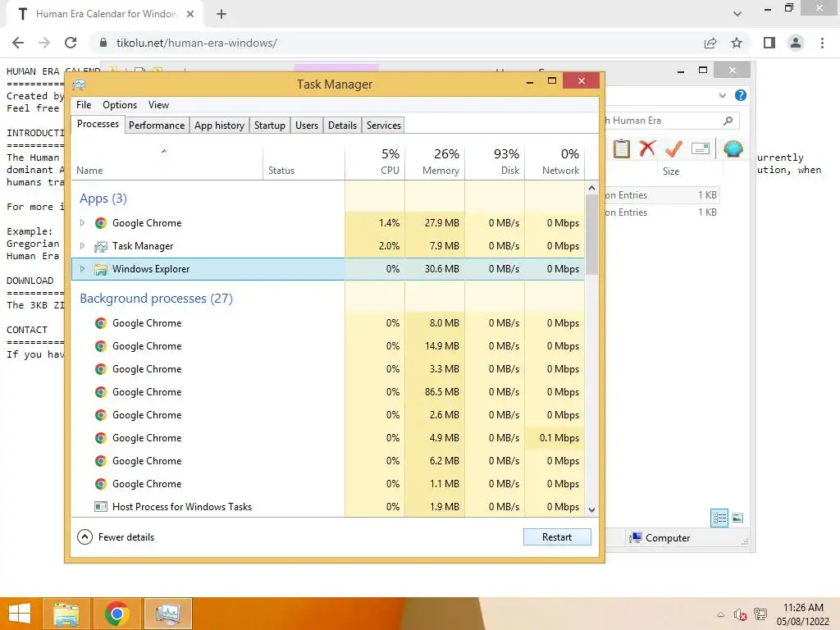Close the Human Era Calendar tab
The image size is (840, 630).
point(190,15)
